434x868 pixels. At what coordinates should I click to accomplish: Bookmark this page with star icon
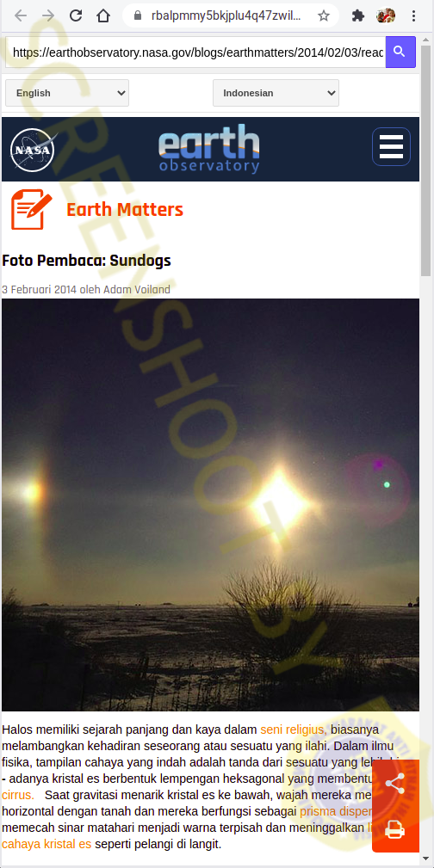point(324,16)
